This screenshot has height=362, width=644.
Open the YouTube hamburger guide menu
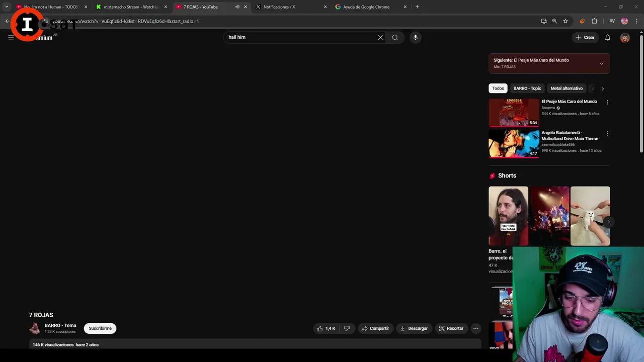tap(11, 37)
